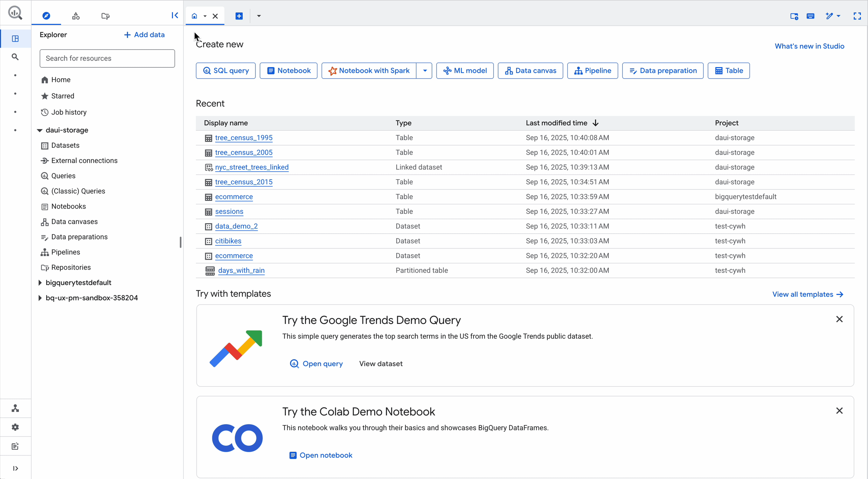Expand the bigquerytestdefault project
868x479 pixels.
click(x=40, y=283)
